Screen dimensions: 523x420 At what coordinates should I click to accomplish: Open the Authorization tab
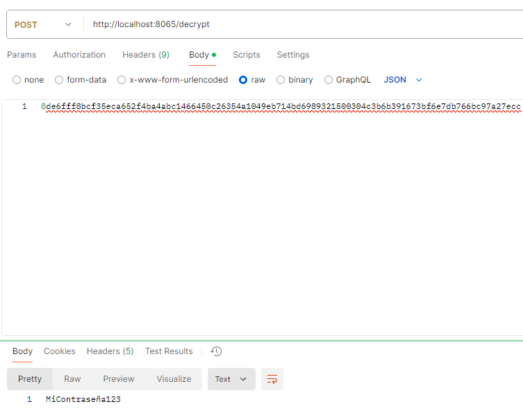(79, 55)
